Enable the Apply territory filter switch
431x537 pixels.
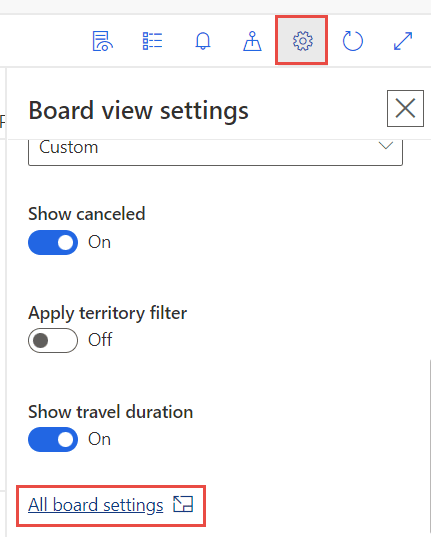tap(53, 340)
